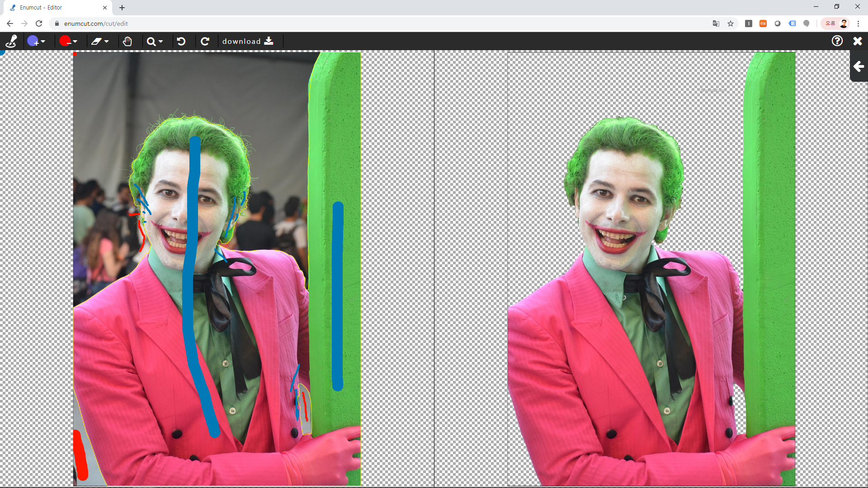Open the zoom level dropdown
The image size is (868, 488).
tap(160, 42)
